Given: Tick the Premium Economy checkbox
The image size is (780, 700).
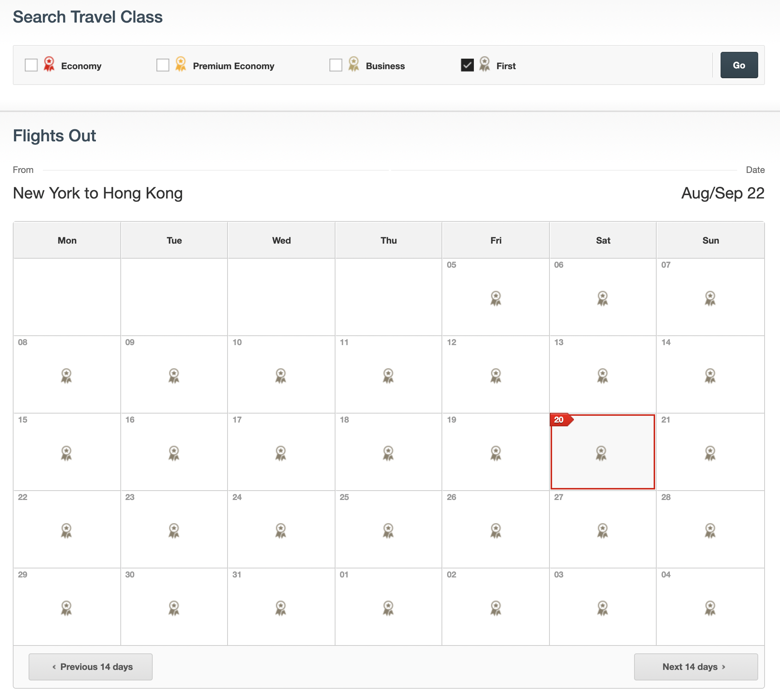Looking at the screenshot, I should click(x=163, y=65).
